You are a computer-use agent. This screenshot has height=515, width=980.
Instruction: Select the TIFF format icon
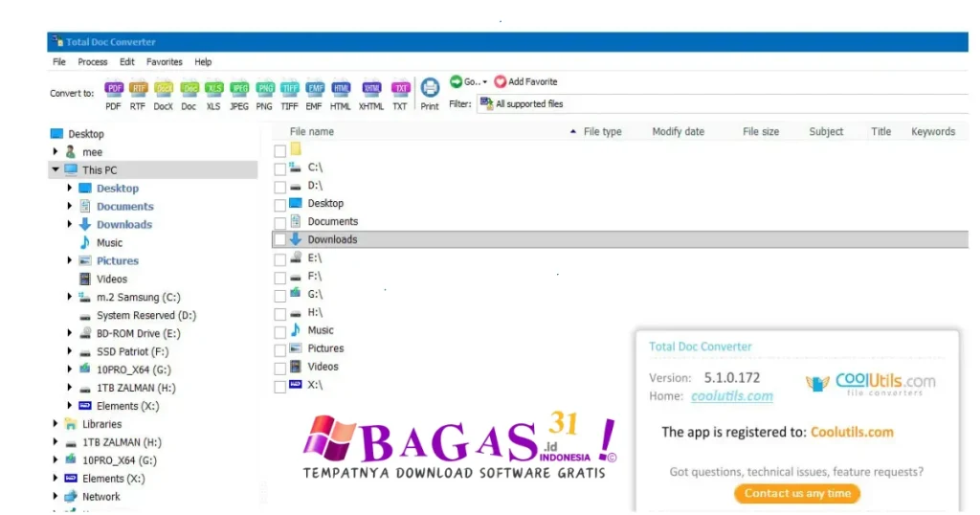289,89
